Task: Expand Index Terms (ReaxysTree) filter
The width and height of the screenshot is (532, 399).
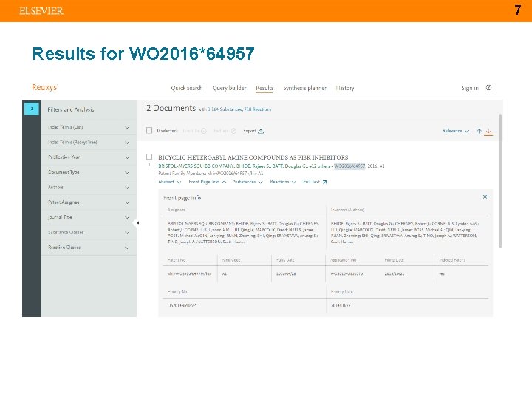Action: pos(89,143)
